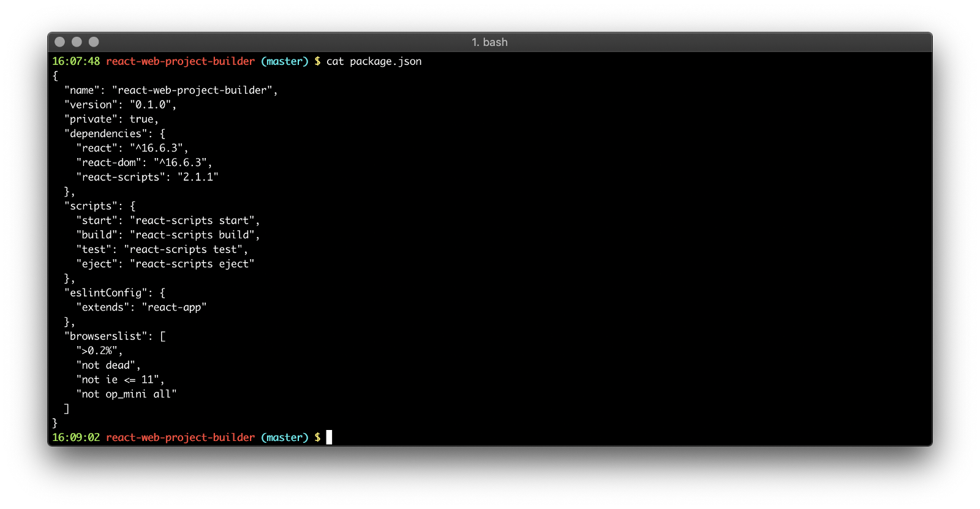Image resolution: width=980 pixels, height=509 pixels.
Task: Click the "1. bash" window title
Action: click(489, 42)
